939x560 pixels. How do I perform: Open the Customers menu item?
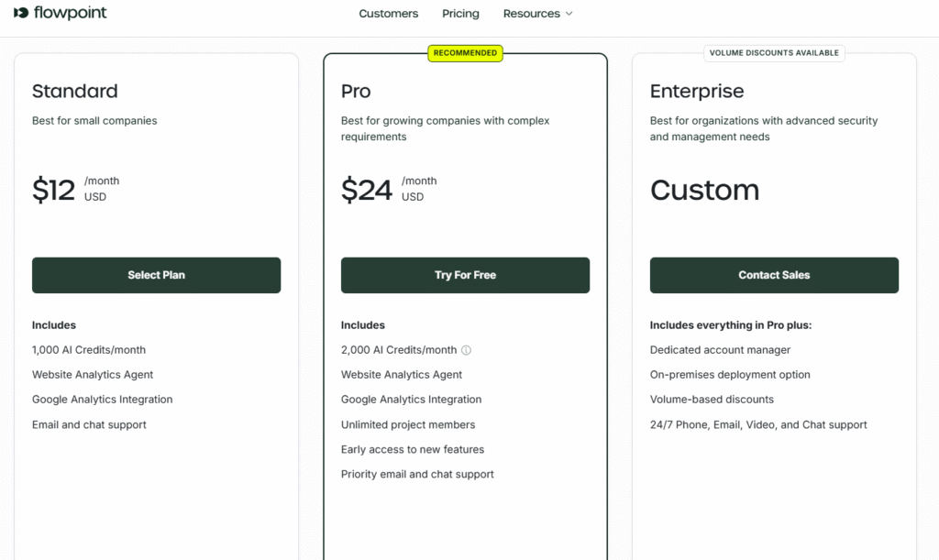point(388,13)
